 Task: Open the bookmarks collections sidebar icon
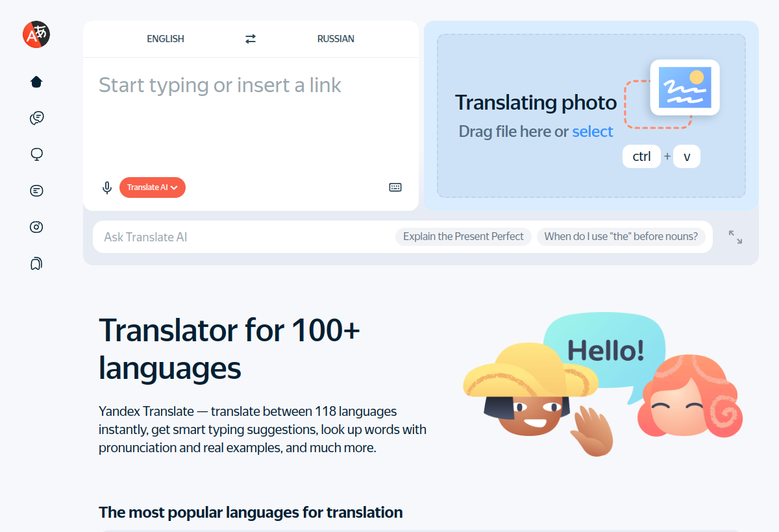[36, 263]
